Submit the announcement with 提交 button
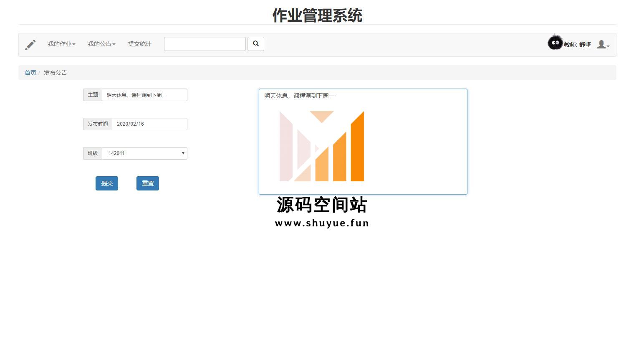This screenshot has height=340, width=644. click(107, 183)
